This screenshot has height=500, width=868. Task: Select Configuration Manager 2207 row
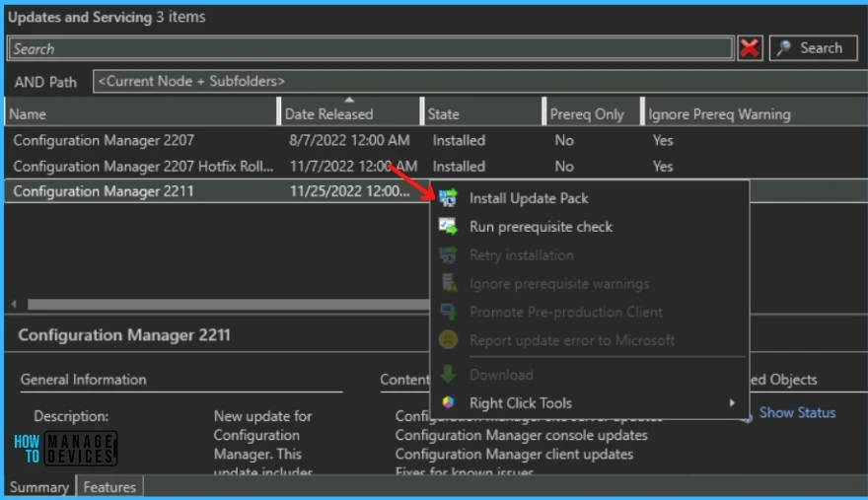pos(435,140)
